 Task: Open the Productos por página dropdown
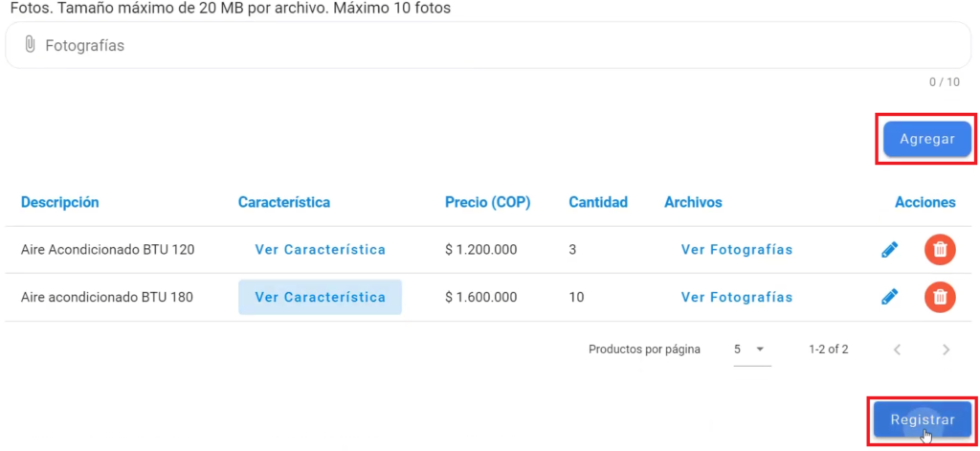[752, 350]
